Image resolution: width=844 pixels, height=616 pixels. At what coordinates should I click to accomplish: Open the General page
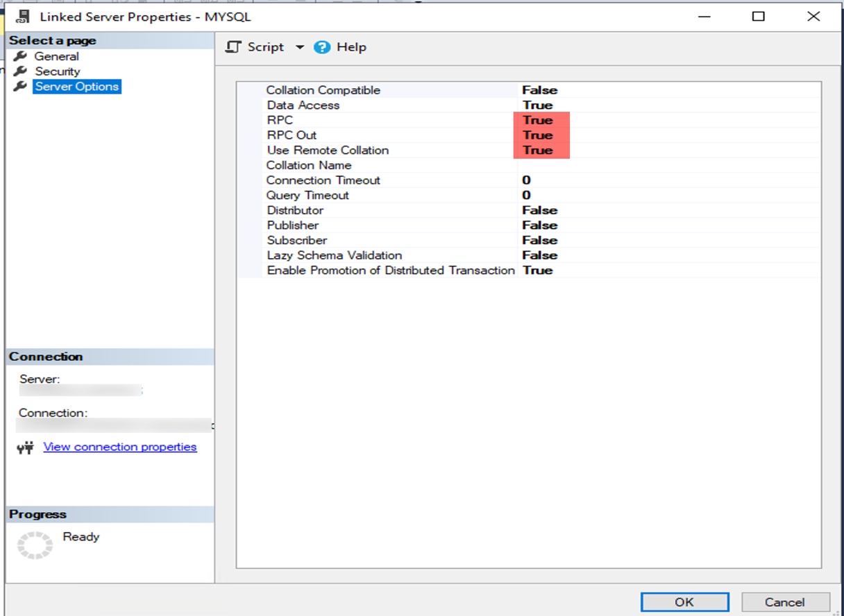click(x=56, y=56)
